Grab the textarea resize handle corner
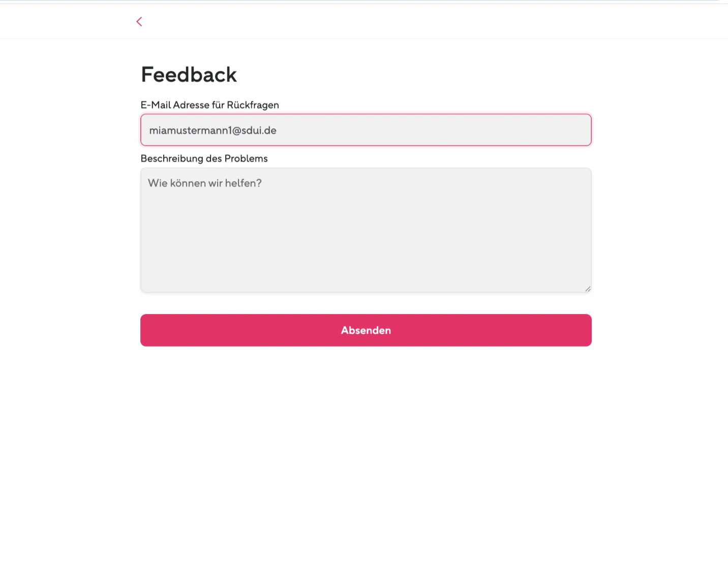The height and width of the screenshot is (572, 728). pos(588,289)
